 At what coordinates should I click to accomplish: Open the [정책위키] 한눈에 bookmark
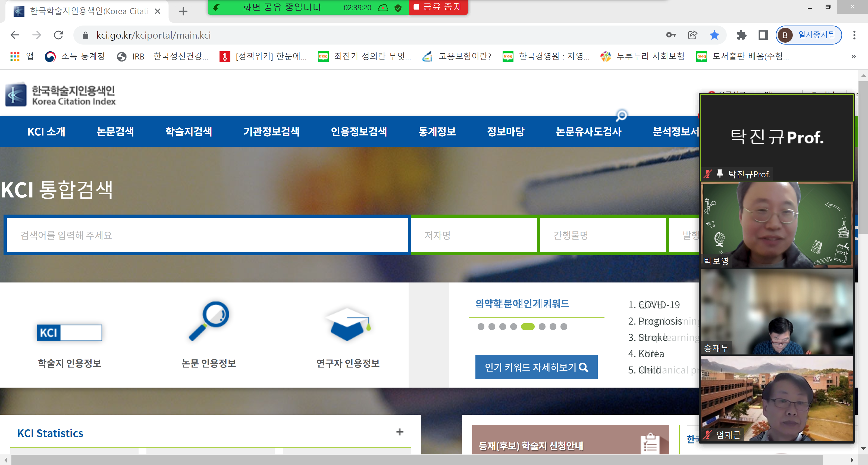[x=263, y=56]
